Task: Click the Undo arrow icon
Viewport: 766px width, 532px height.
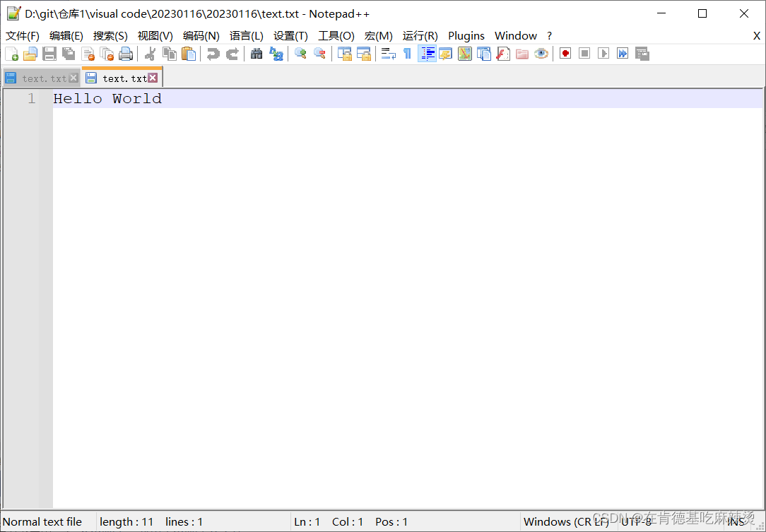Action: (x=213, y=53)
